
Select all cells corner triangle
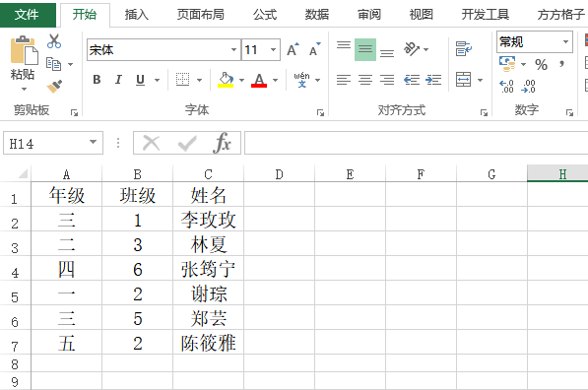click(x=22, y=173)
